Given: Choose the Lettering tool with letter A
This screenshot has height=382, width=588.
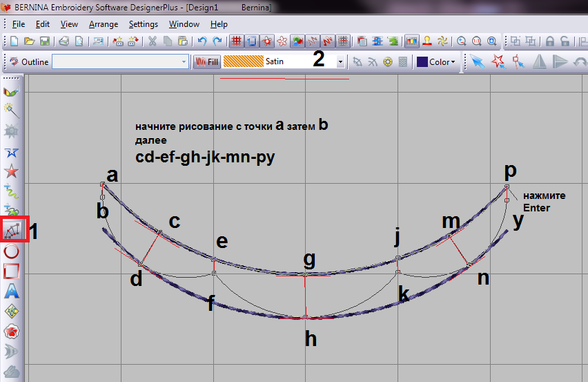Looking at the screenshot, I should (x=12, y=291).
